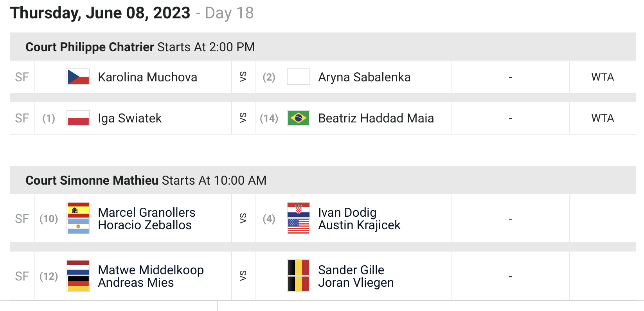Open Beatriz Haddad Maia's profile

tap(376, 118)
